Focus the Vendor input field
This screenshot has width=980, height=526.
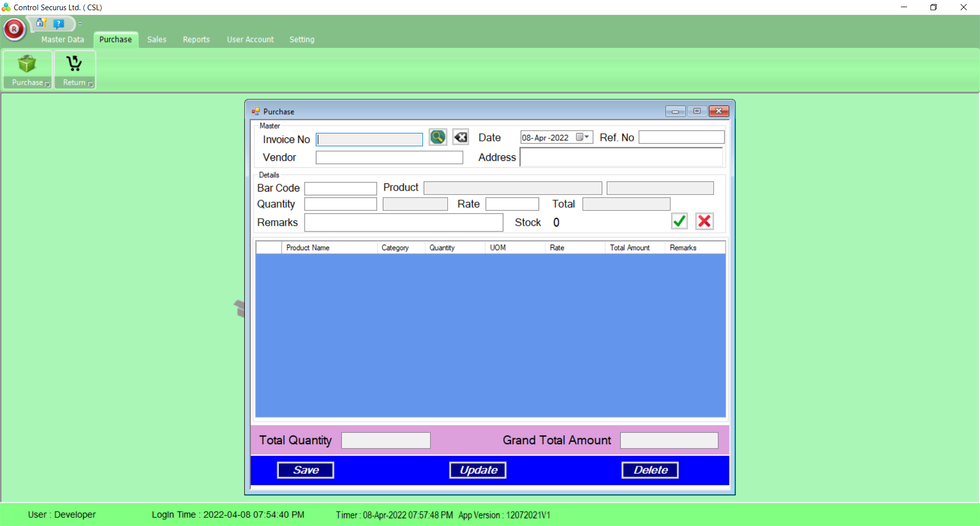coord(389,157)
